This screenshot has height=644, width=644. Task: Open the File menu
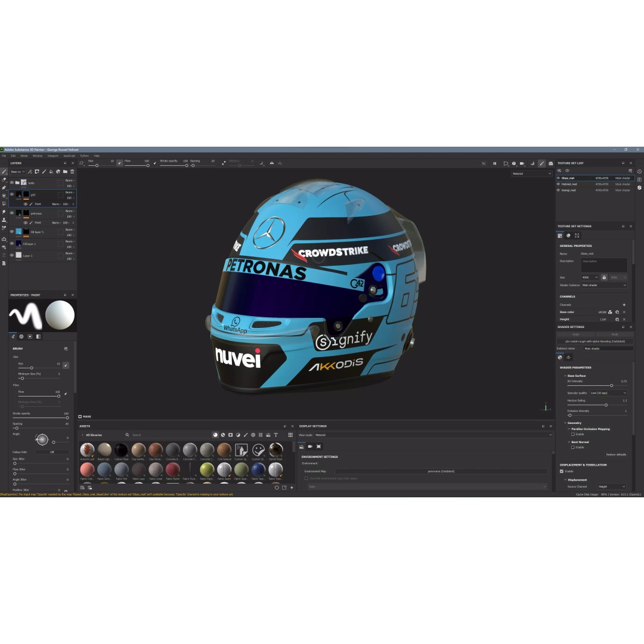[4, 156]
